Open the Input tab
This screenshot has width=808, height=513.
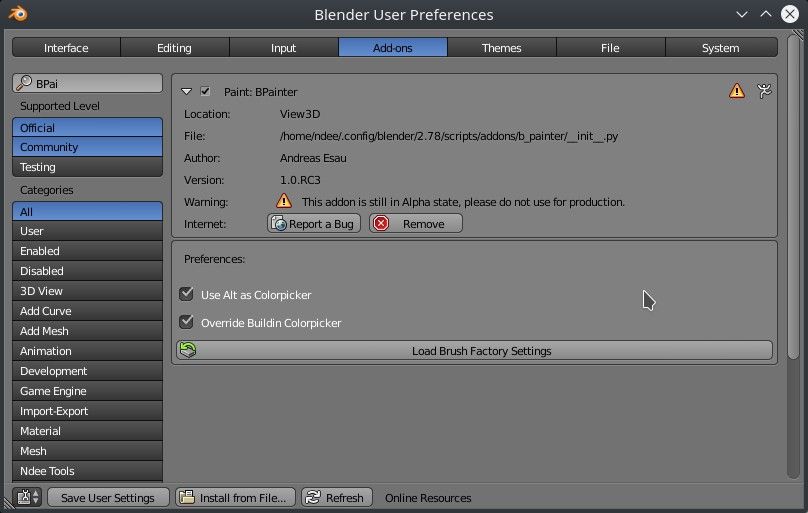click(x=283, y=48)
